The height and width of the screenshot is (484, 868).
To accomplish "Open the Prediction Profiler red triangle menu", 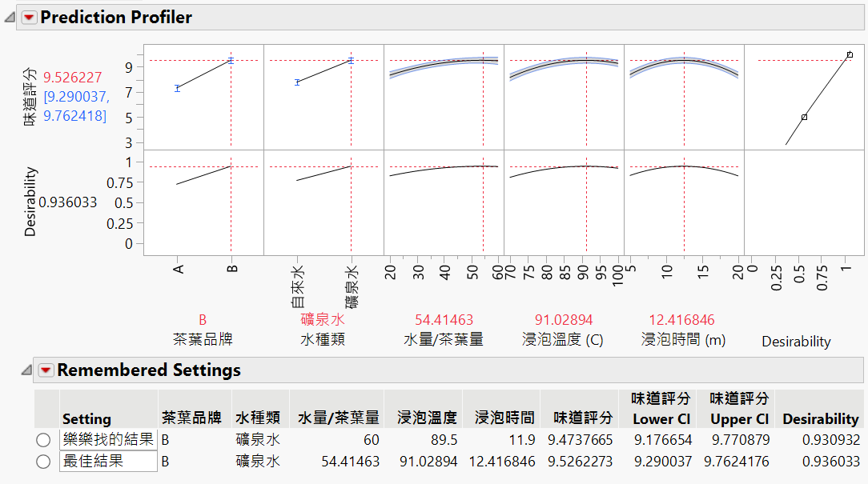I will pos(30,16).
